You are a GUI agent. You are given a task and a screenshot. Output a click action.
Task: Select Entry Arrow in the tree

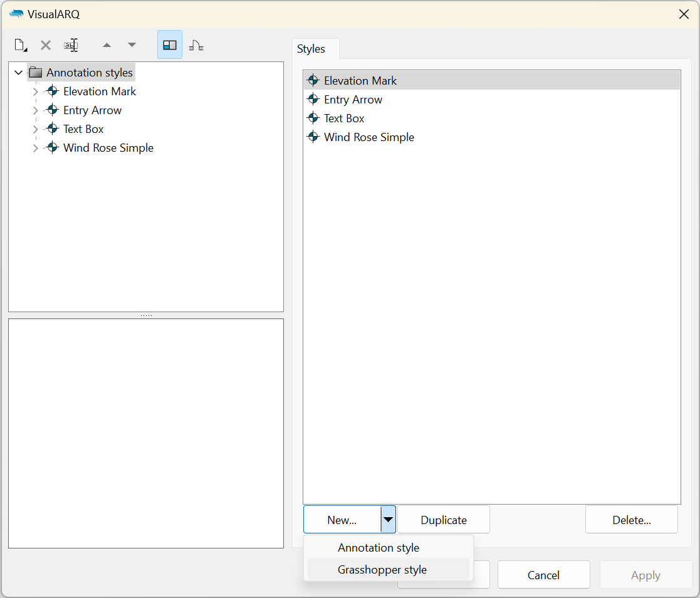tap(92, 110)
